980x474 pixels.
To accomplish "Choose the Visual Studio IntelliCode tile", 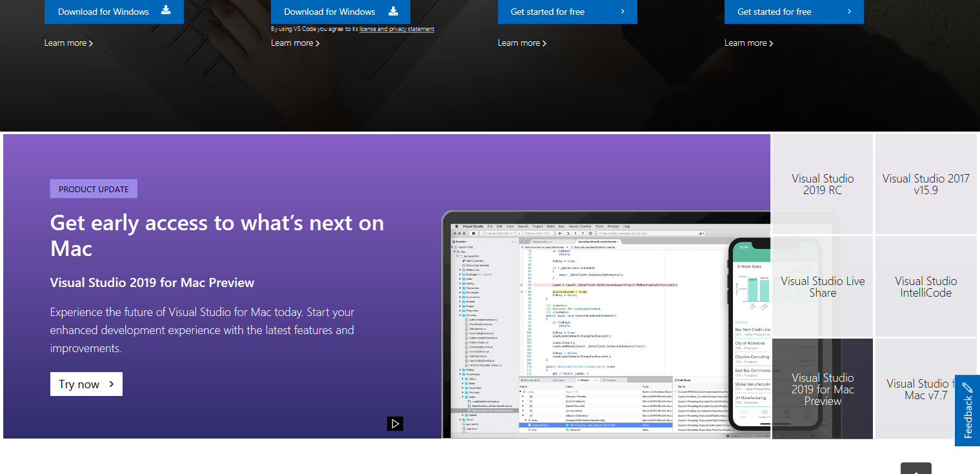I will point(926,286).
